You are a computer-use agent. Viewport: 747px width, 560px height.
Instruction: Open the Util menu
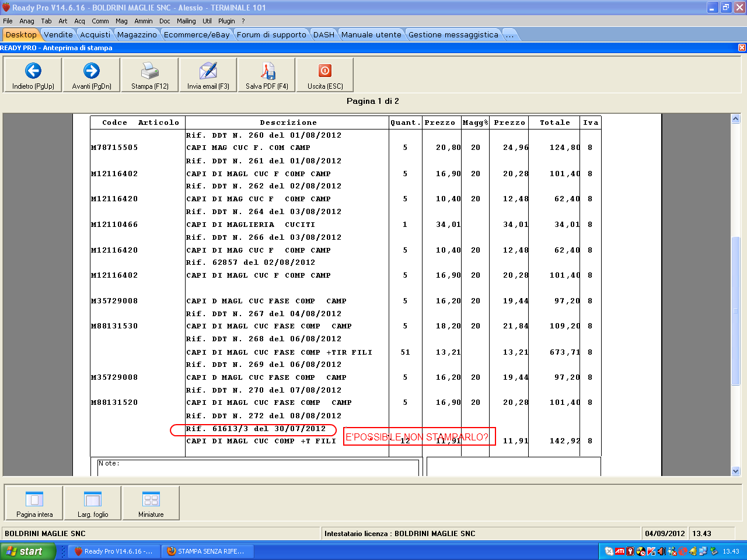click(x=207, y=21)
